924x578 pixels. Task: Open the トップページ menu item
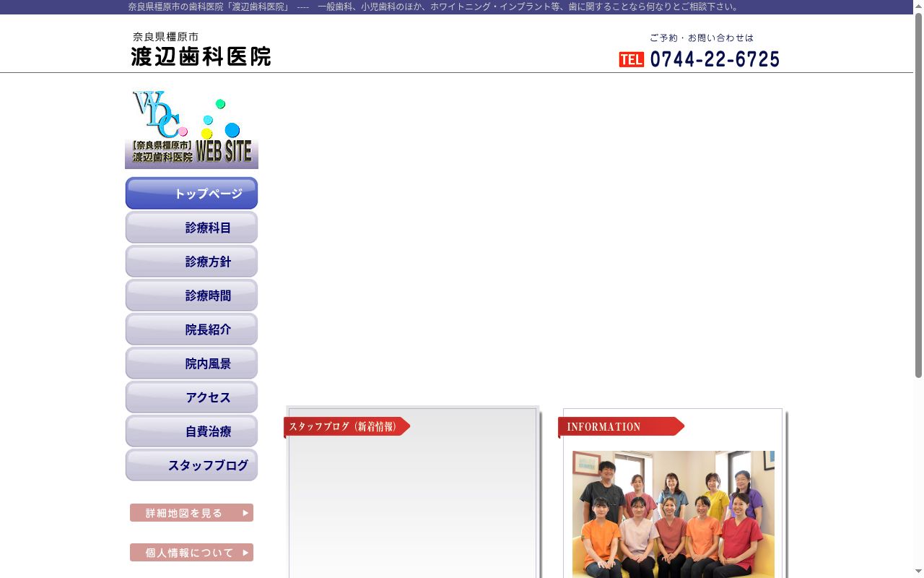click(x=191, y=194)
